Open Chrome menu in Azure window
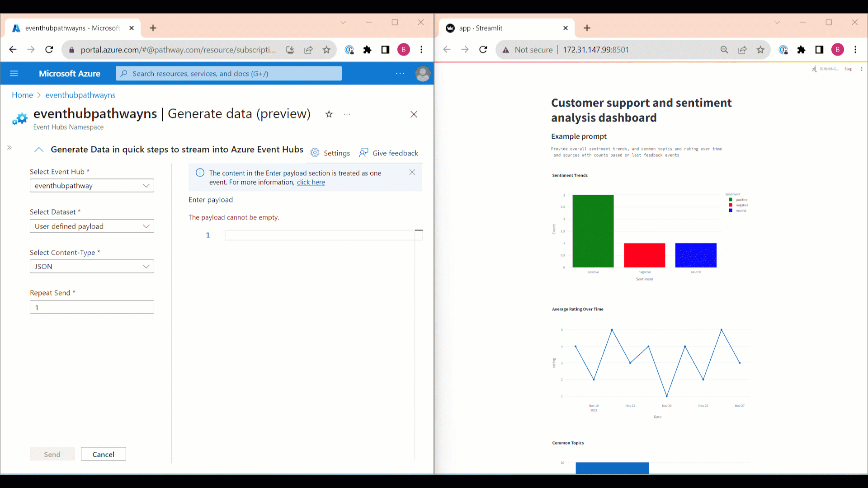Viewport: 868px width, 488px height. click(x=421, y=50)
